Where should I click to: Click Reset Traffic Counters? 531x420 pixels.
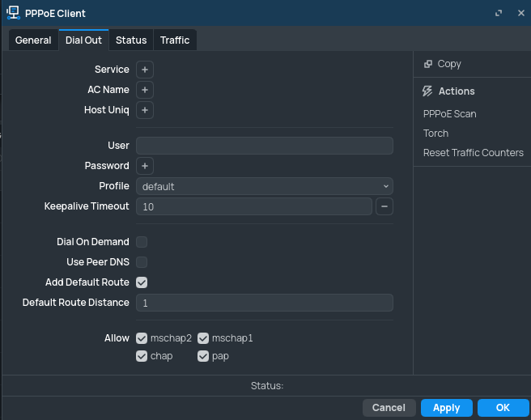click(x=474, y=153)
